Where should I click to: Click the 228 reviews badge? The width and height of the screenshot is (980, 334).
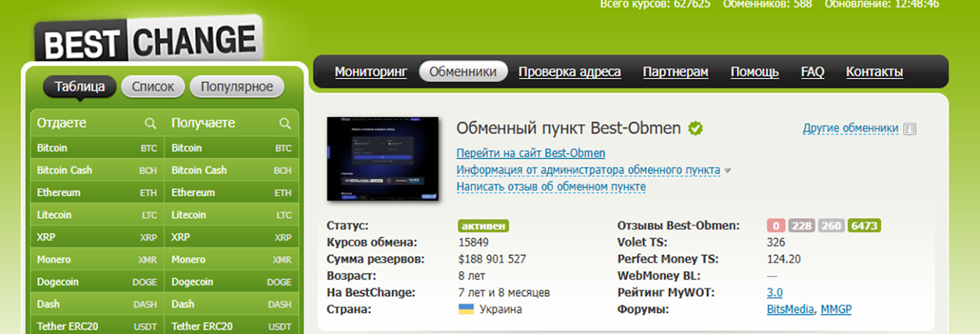[x=801, y=226]
